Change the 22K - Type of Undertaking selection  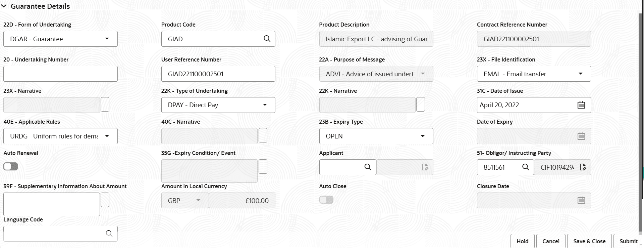265,105
